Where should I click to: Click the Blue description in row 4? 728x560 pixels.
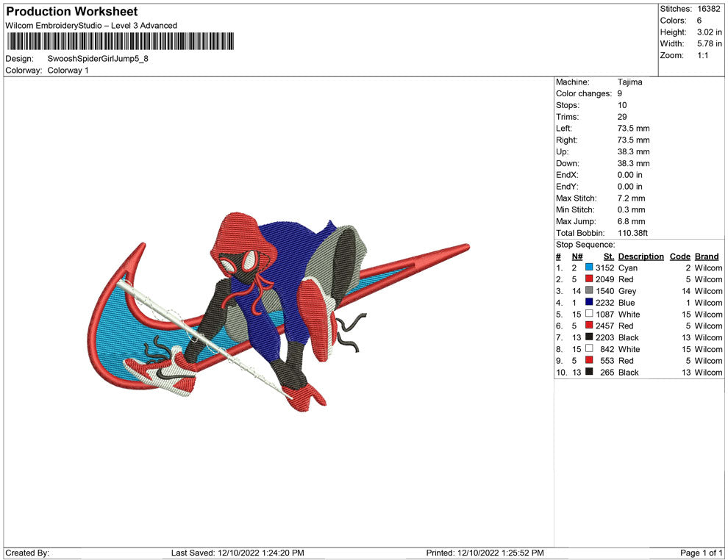click(x=627, y=303)
